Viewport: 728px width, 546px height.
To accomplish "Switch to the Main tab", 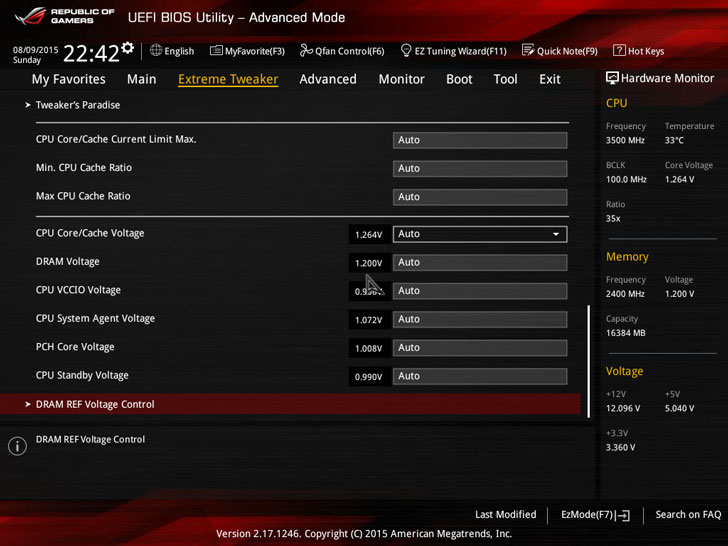I will 142,79.
